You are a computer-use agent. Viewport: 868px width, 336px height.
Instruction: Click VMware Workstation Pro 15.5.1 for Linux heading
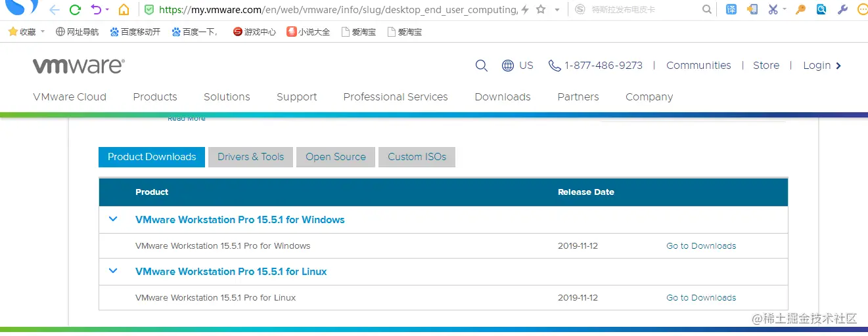(231, 272)
